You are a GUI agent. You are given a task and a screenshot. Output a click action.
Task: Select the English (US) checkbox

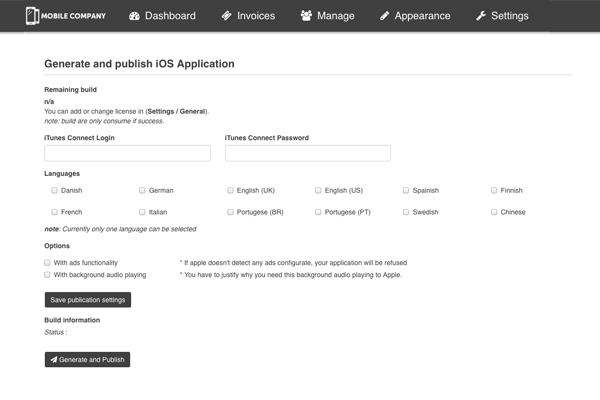[x=318, y=190]
